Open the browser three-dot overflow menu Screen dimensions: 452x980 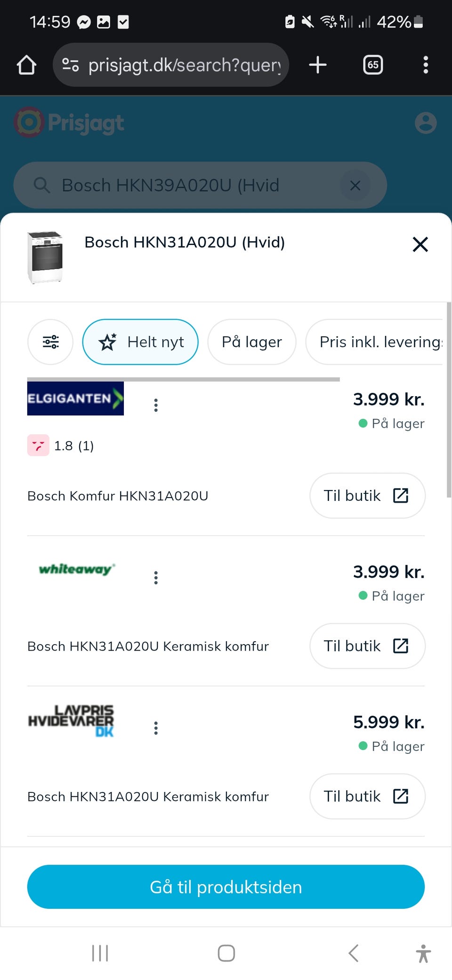point(426,65)
